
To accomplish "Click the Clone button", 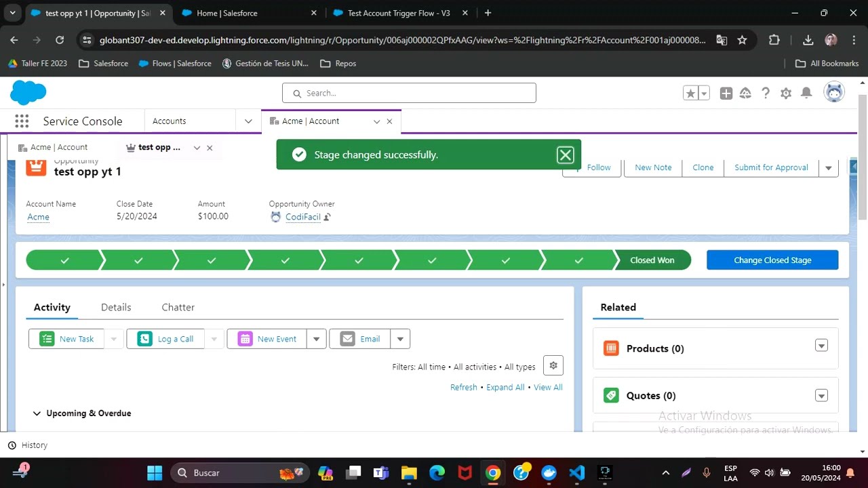I will pyautogui.click(x=703, y=167).
